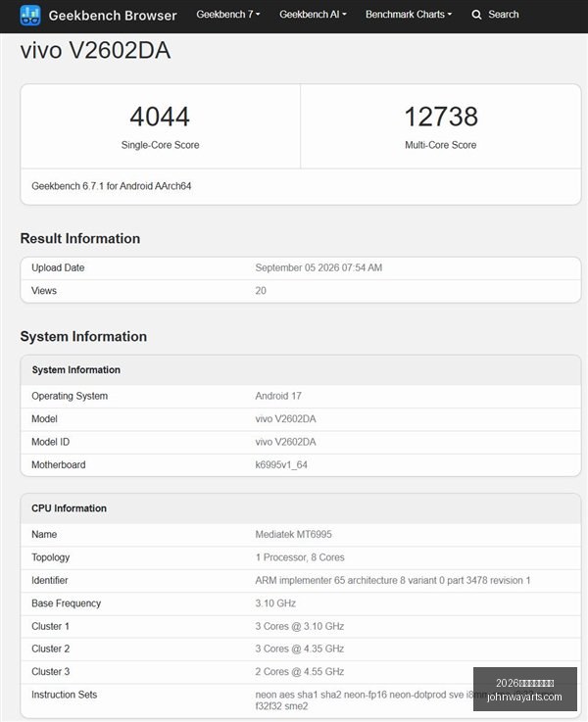Select the vivo V2602DA value in the Model row
This screenshot has width=588, height=722.
pyautogui.click(x=285, y=419)
